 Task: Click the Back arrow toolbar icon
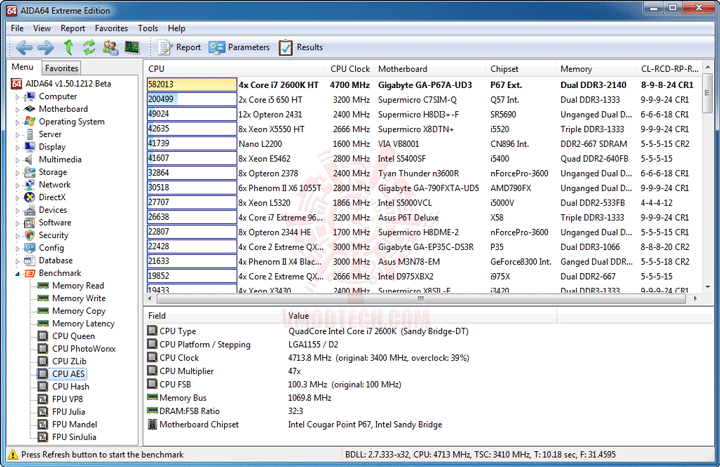(x=24, y=47)
